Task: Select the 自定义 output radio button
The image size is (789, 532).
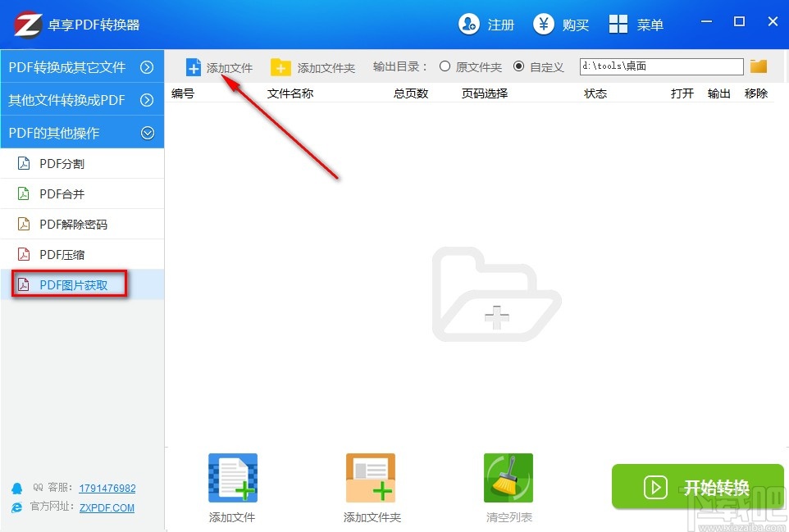Action: click(519, 66)
